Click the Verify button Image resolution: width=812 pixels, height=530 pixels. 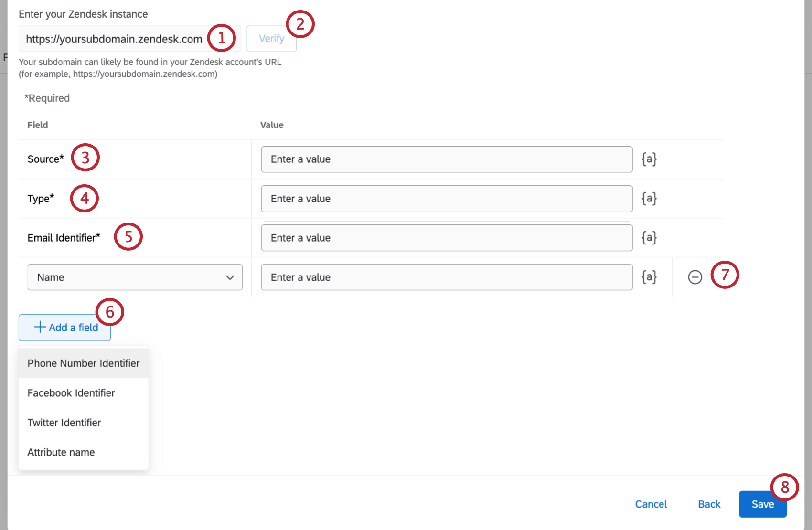[x=271, y=39]
